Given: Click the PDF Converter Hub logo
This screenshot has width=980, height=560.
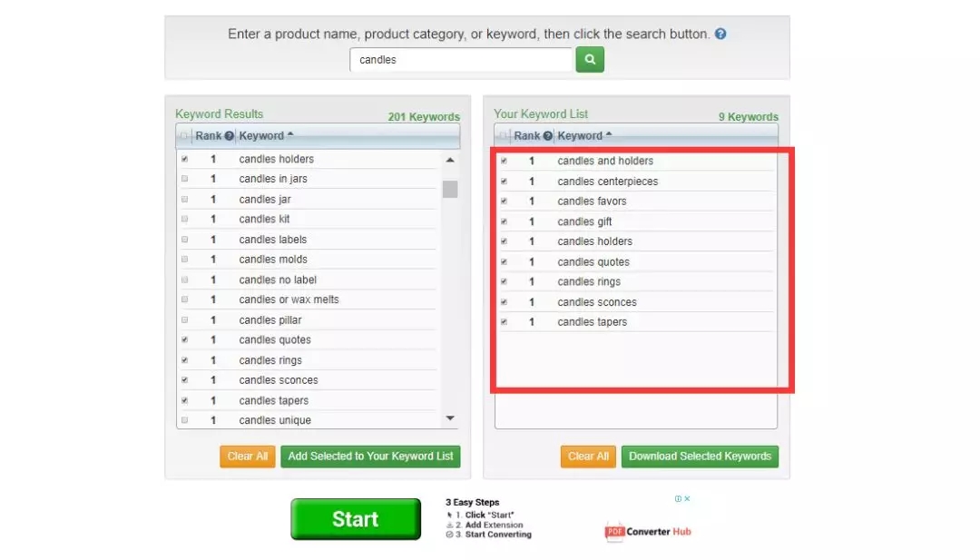Looking at the screenshot, I should [648, 531].
